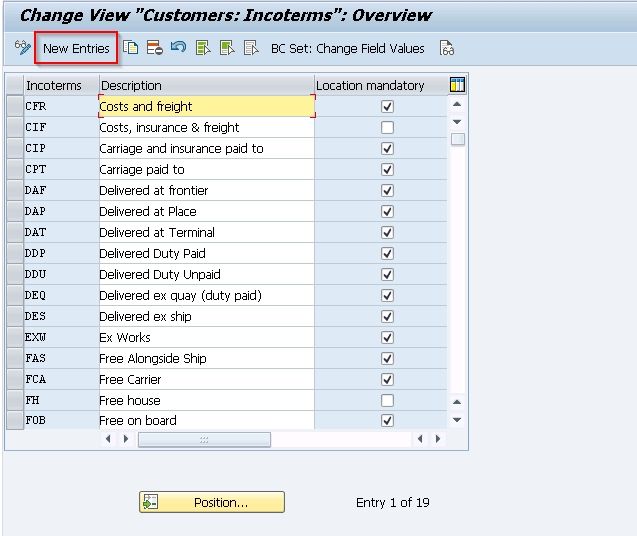Image resolution: width=637 pixels, height=536 pixels.
Task: Click the select-all corner cell of table
Action: tap(15, 85)
